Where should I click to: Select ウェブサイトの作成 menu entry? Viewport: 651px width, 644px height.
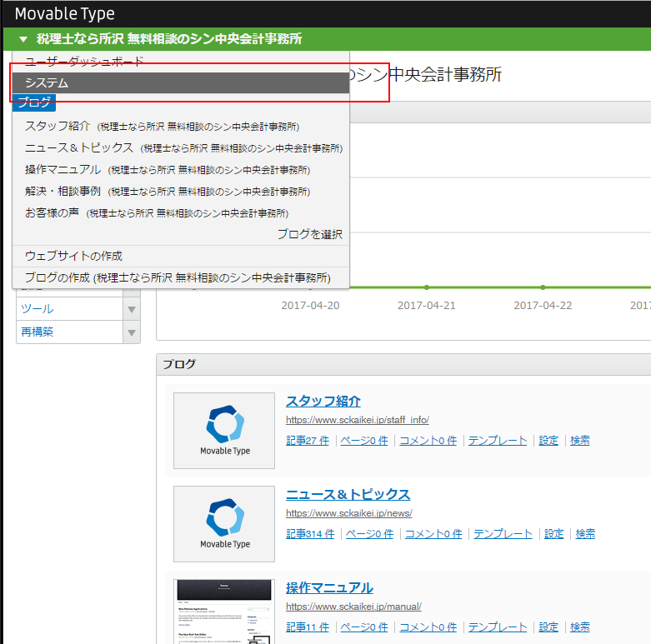(181, 256)
